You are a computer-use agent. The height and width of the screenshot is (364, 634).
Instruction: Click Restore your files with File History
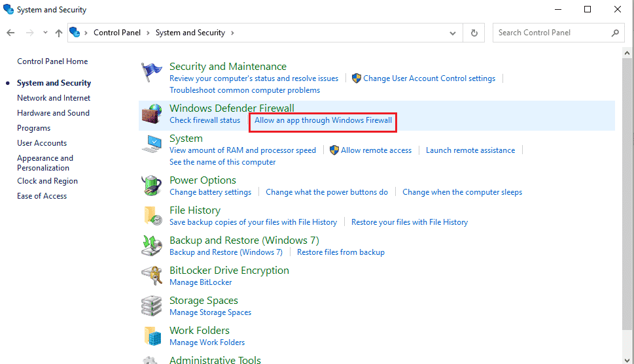click(x=410, y=222)
